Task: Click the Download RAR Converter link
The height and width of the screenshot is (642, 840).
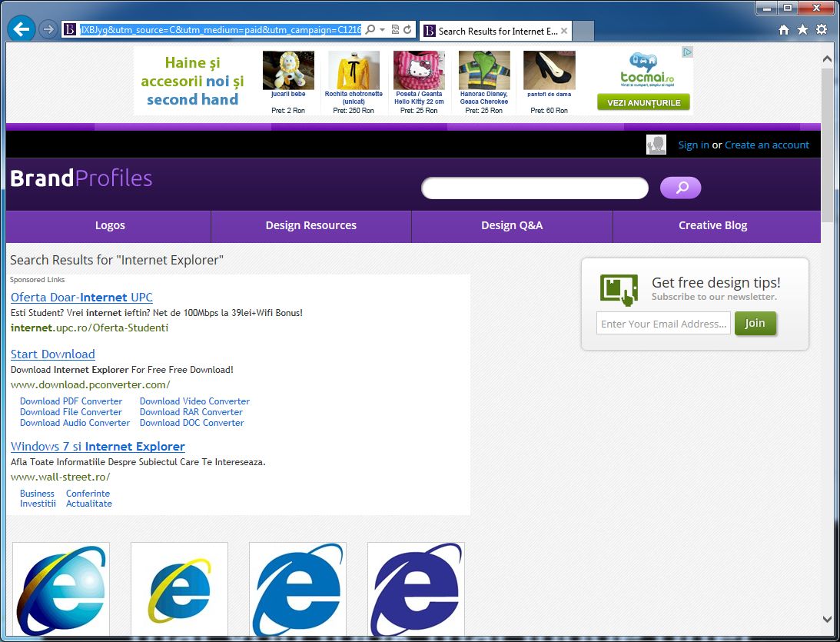Action: (191, 412)
